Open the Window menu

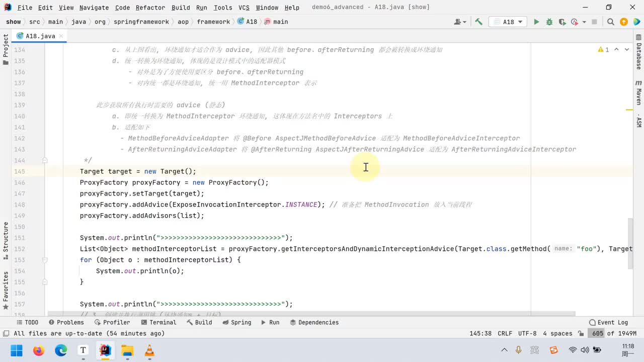tap(267, 8)
